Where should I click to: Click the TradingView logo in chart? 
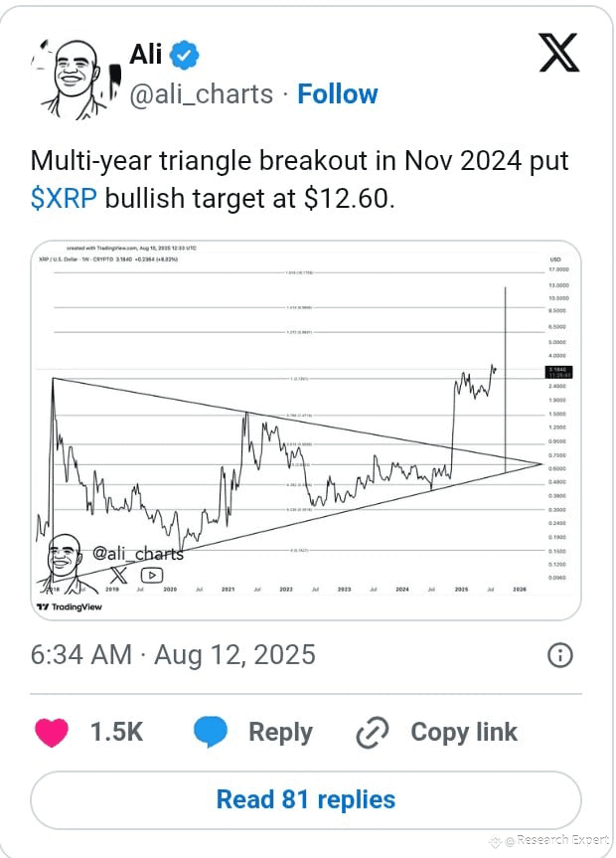pos(69,606)
